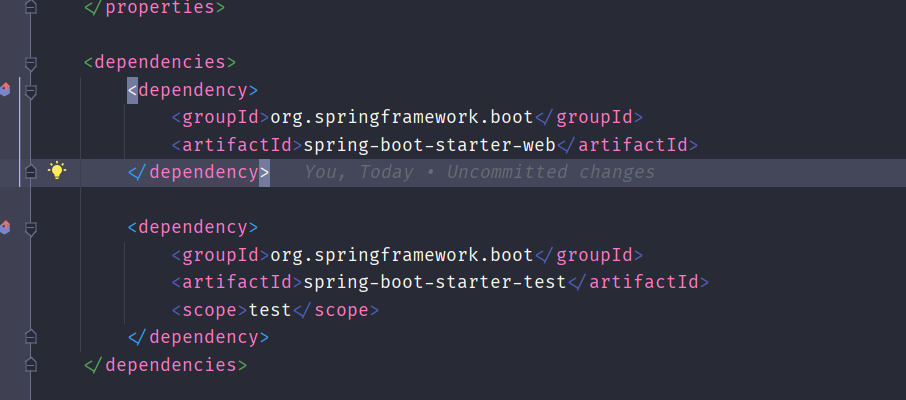The image size is (906, 400).
Task: Click fold end marker beside last closing dependency tag
Action: coord(31,336)
